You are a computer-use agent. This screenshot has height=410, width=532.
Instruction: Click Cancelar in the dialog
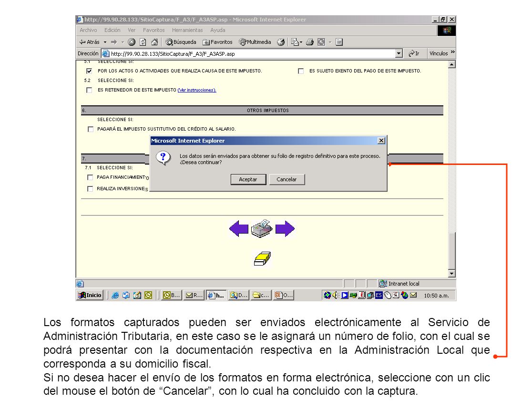point(286,179)
